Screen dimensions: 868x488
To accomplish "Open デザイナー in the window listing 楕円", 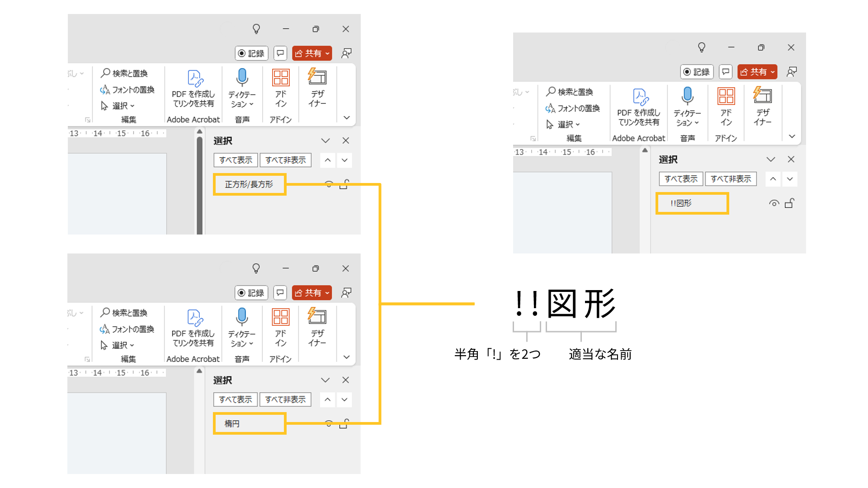I will [317, 327].
